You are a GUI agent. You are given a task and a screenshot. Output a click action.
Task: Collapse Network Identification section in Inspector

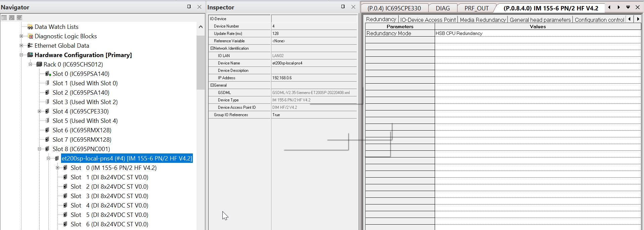tap(212, 48)
